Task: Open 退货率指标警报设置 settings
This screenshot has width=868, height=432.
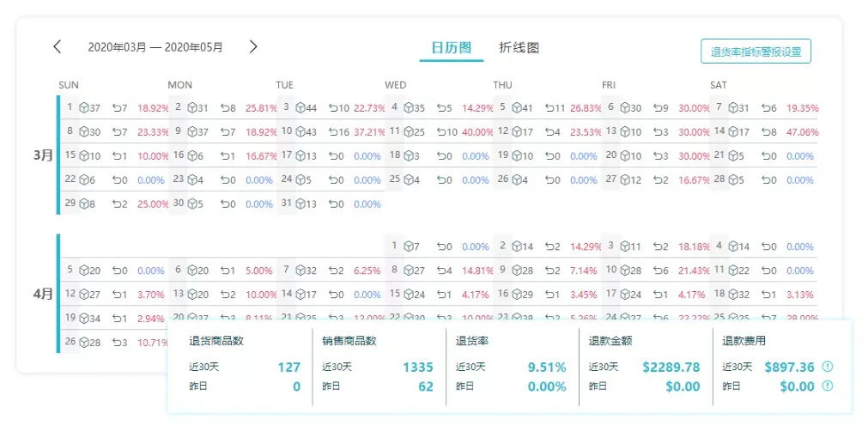Action: pos(756,52)
